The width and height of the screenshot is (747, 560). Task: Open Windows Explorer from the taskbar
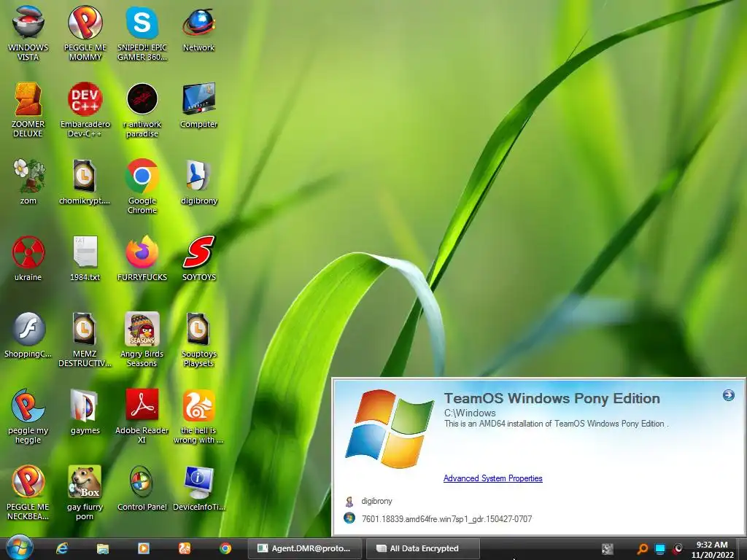[x=103, y=548]
